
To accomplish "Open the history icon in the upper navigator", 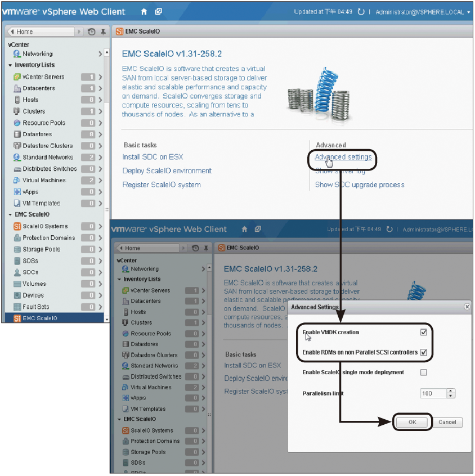I will 91,32.
